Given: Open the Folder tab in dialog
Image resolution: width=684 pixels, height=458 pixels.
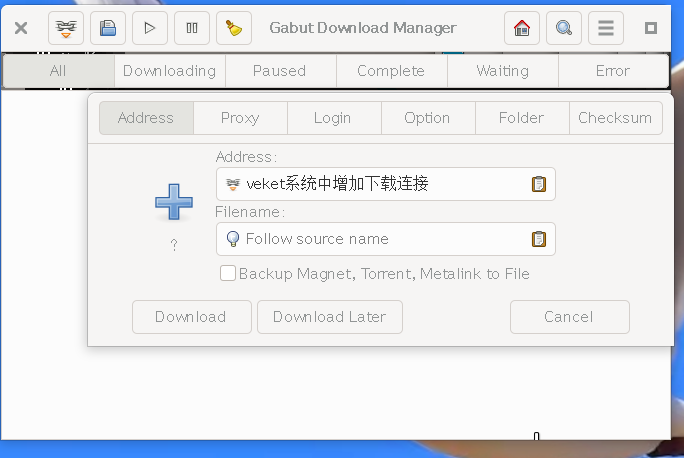Looking at the screenshot, I should [x=522, y=118].
